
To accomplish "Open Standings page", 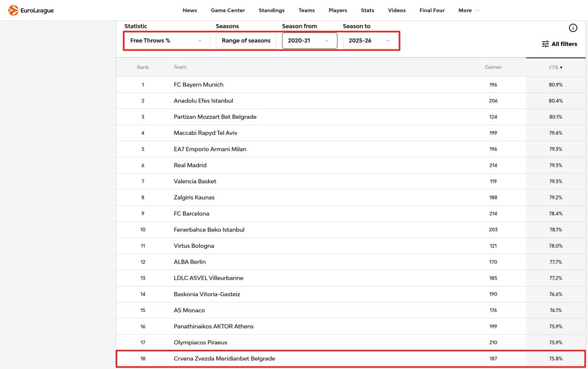I will [x=272, y=10].
